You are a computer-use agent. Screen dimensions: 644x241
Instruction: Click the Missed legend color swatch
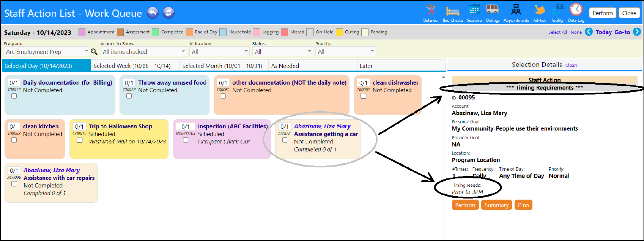[x=285, y=32]
